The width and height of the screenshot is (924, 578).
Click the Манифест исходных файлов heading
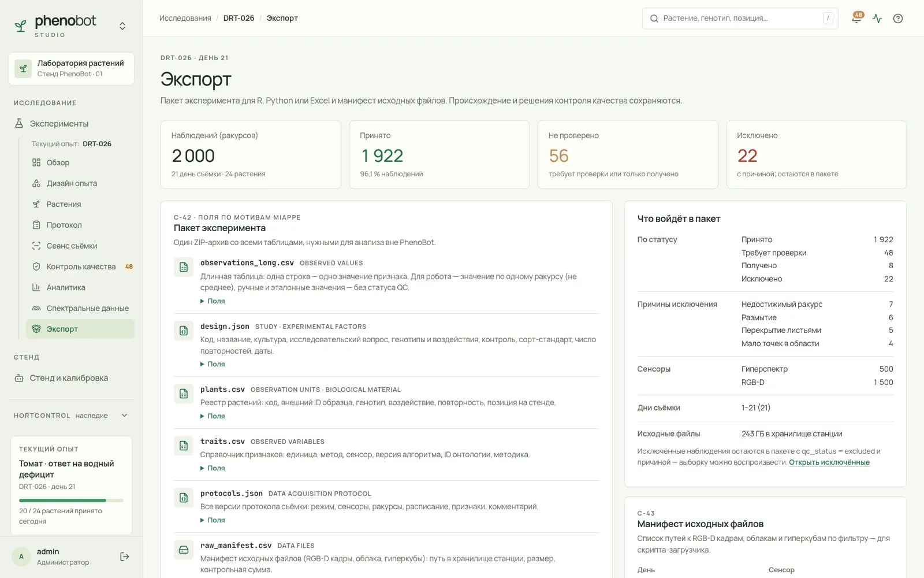pos(701,524)
